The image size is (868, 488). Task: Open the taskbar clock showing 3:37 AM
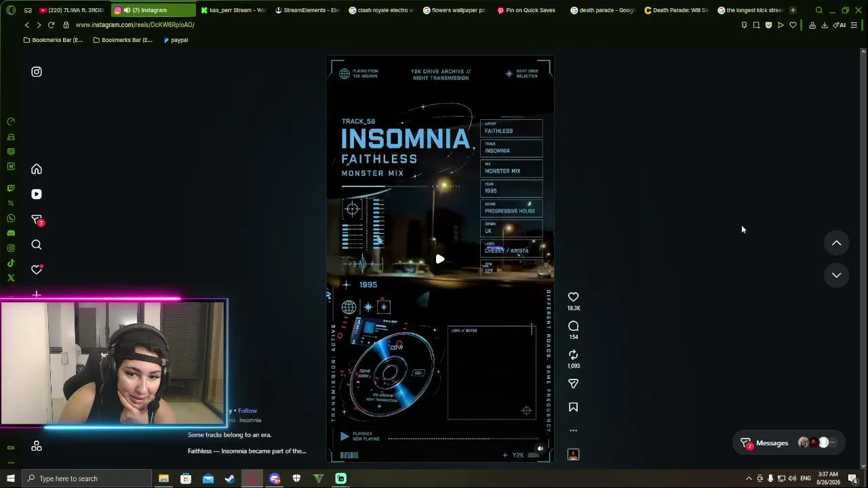pos(828,479)
